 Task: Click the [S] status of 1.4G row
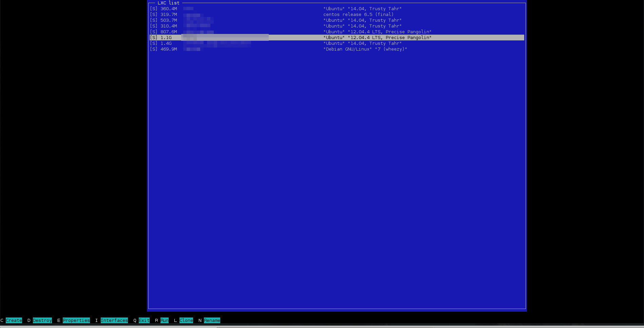pos(154,43)
